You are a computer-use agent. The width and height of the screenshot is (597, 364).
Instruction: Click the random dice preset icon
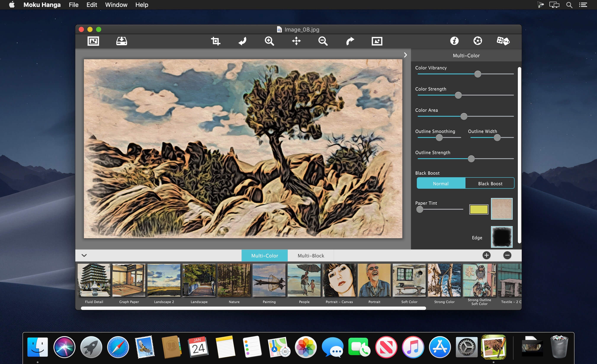point(503,41)
